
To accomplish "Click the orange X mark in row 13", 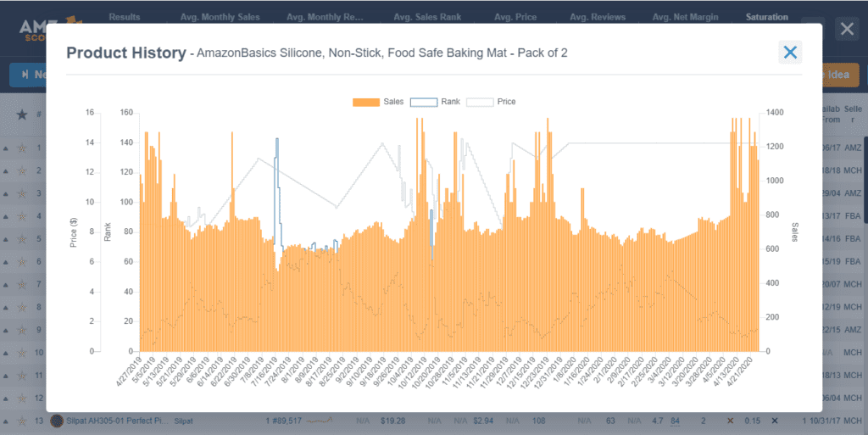I will point(730,421).
